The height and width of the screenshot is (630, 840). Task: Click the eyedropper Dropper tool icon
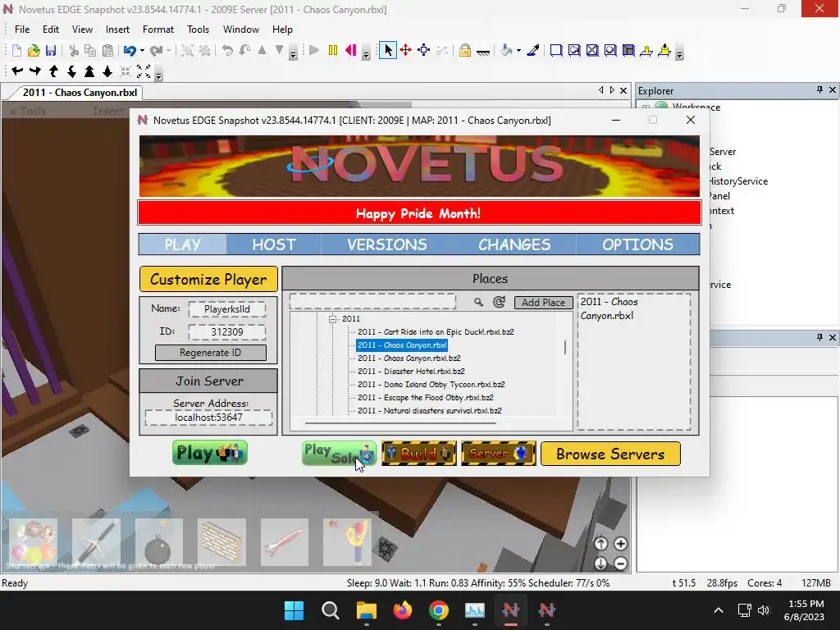533,50
